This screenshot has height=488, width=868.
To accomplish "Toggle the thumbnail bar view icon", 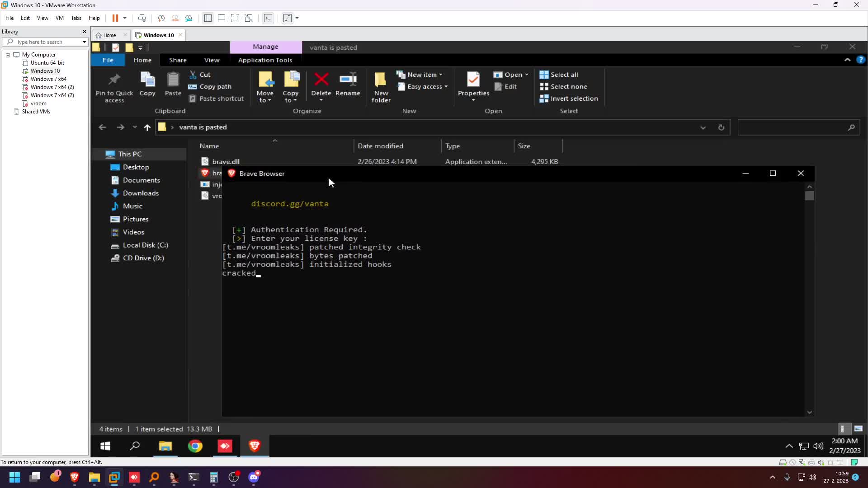I will click(221, 18).
